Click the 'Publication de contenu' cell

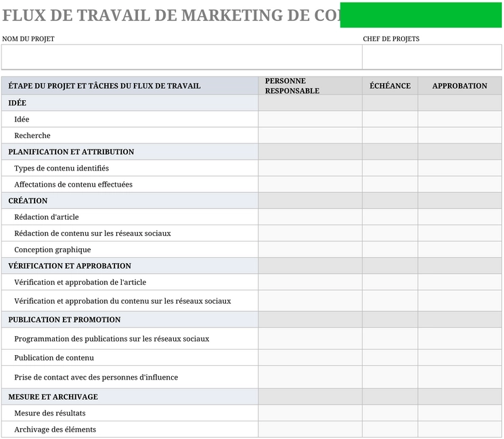click(130, 358)
